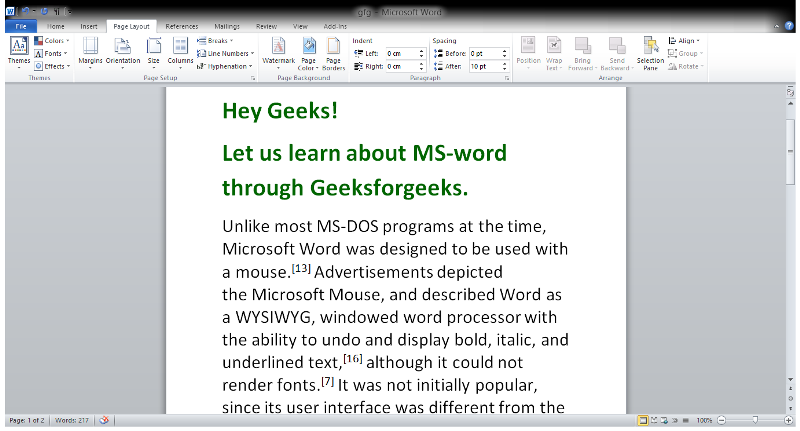Viewport: 800px width, 431px height.
Task: Open the Theme Effects dropdown
Action: (52, 66)
